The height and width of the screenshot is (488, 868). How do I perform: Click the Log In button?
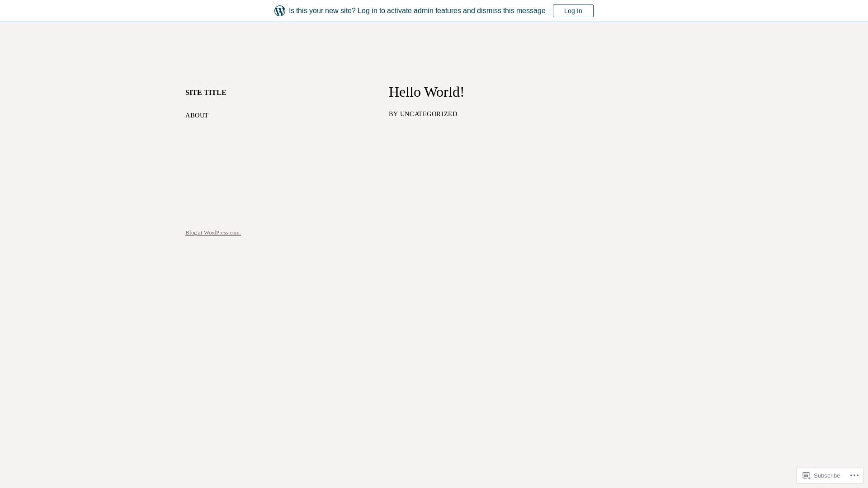tap(573, 11)
